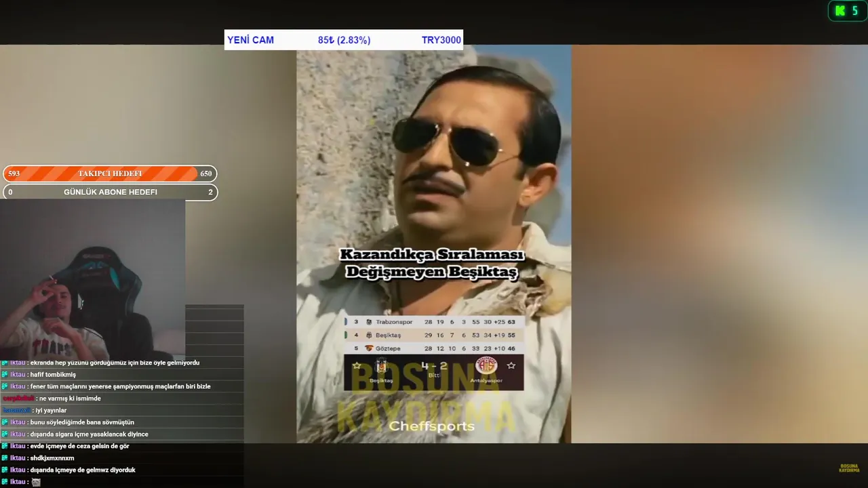
Task: Click the "Cheffsports" text on the video
Action: point(432,426)
